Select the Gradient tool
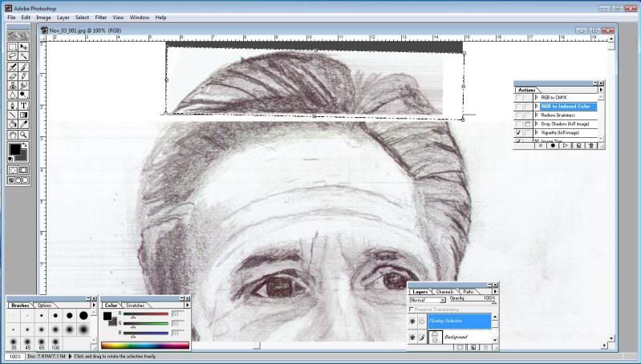The width and height of the screenshot is (641, 364). 23,115
